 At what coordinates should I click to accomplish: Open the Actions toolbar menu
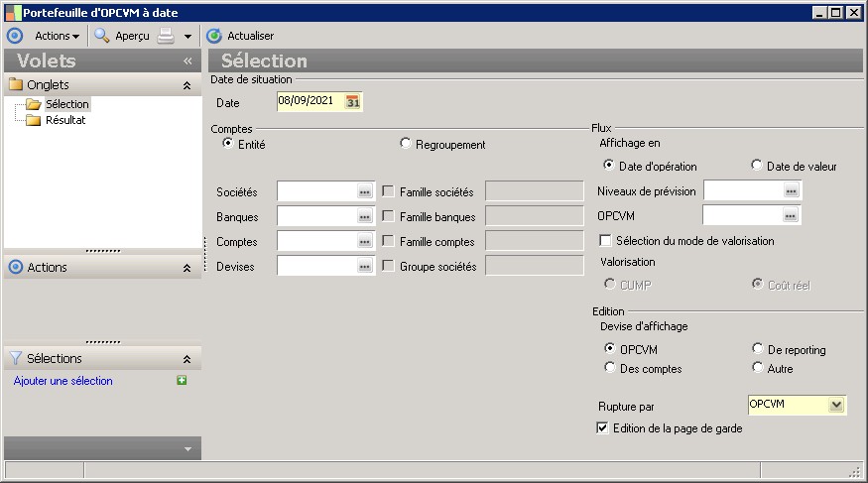57,36
